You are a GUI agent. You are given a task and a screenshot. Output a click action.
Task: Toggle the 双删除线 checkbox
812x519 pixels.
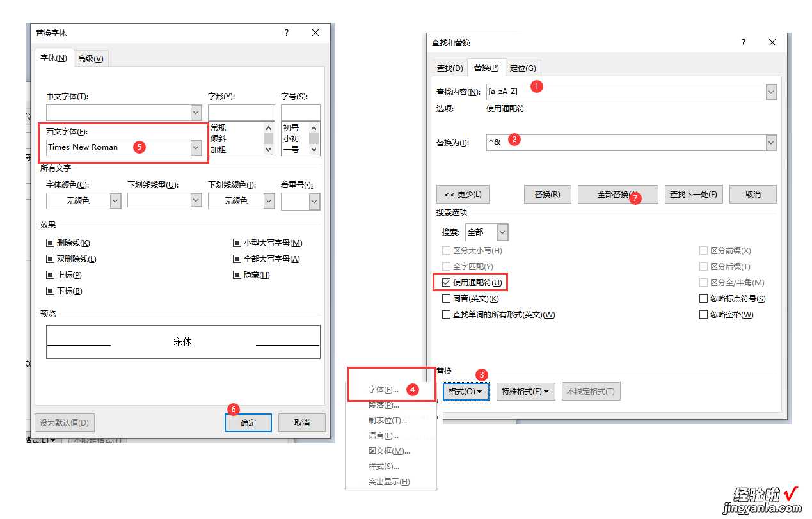(50, 259)
